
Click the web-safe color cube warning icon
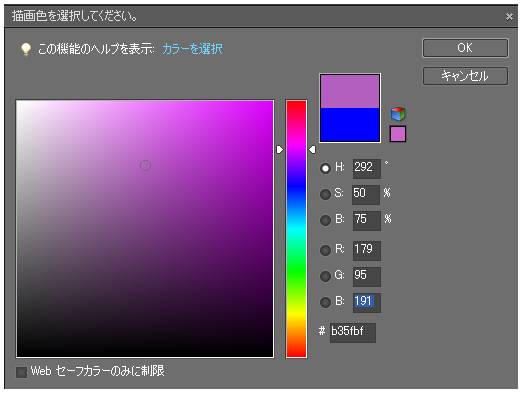(398, 114)
